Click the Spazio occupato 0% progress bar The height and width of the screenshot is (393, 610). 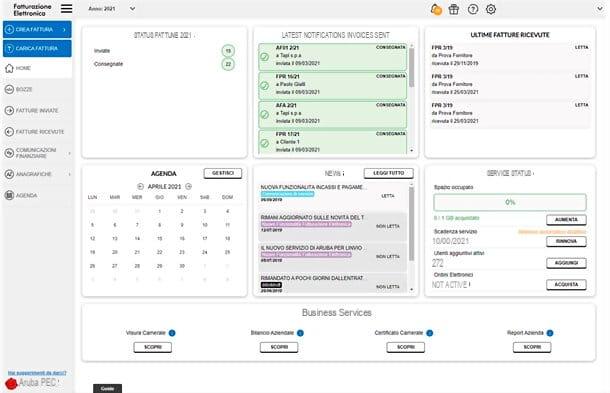510,202
